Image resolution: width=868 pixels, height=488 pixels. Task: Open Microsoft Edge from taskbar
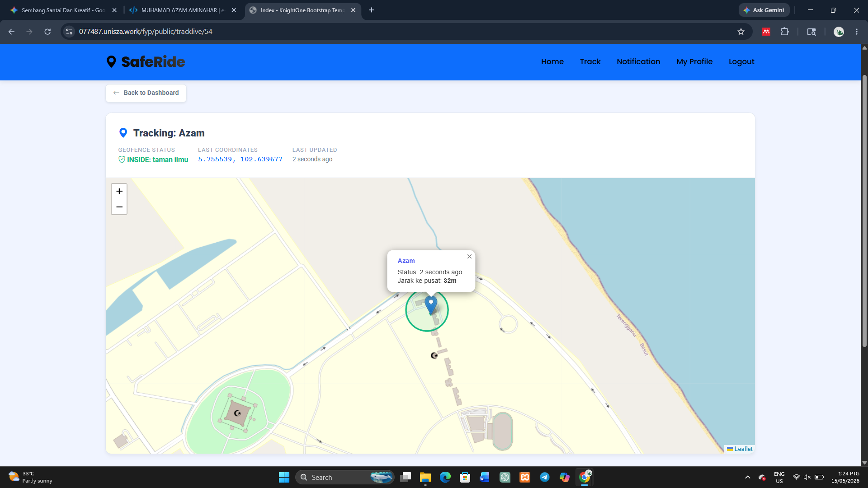point(445,477)
